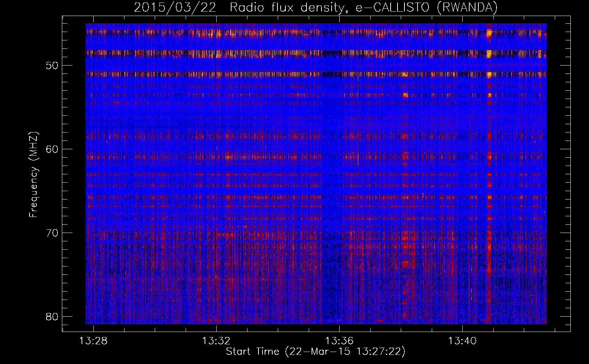589x364 pixels.
Task: Click the "70" frequency tick label
Action: (52, 233)
